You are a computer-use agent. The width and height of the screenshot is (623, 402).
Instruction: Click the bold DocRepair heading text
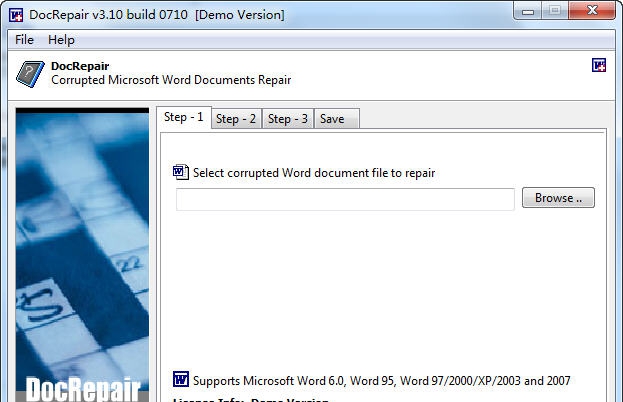point(80,66)
